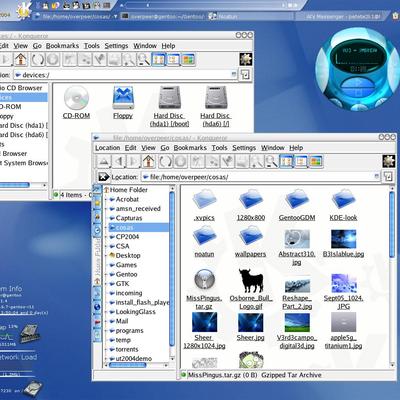This screenshot has height=400, width=400.
Task: Open Bookmarks menu in cosas Konqueror window
Action: coord(190,148)
